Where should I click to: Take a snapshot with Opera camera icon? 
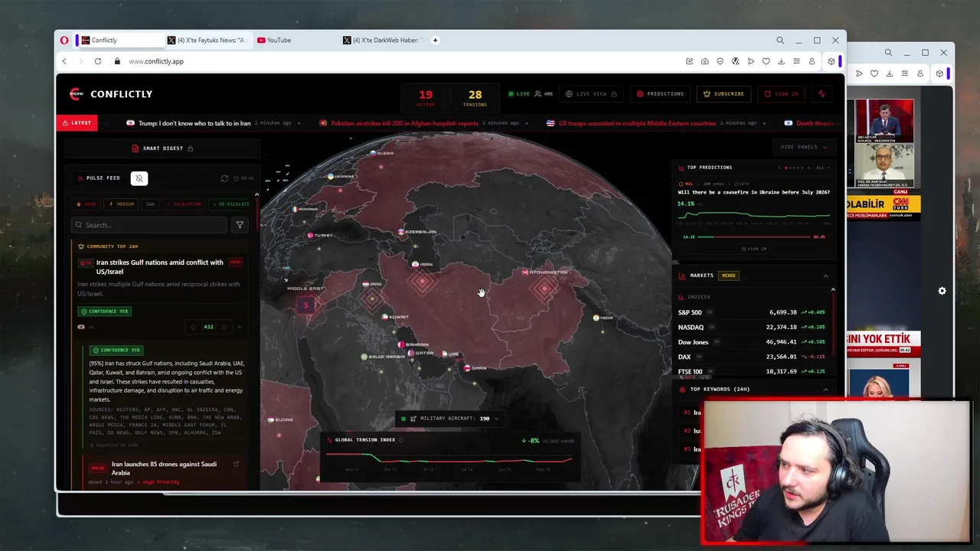click(x=704, y=61)
